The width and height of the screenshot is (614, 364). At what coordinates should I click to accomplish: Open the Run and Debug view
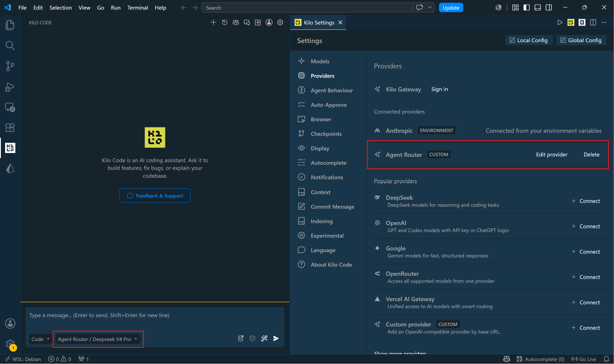[10, 87]
